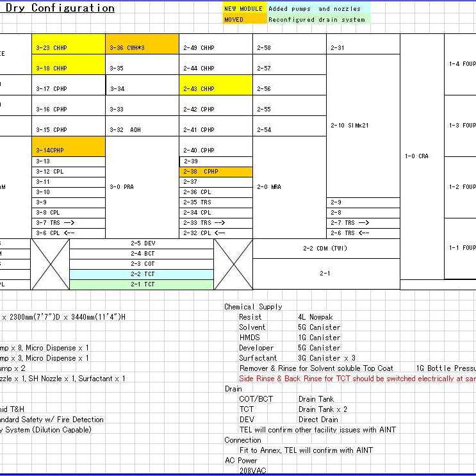Click the 2-2 CDM (TWI) cell

(x=326, y=249)
